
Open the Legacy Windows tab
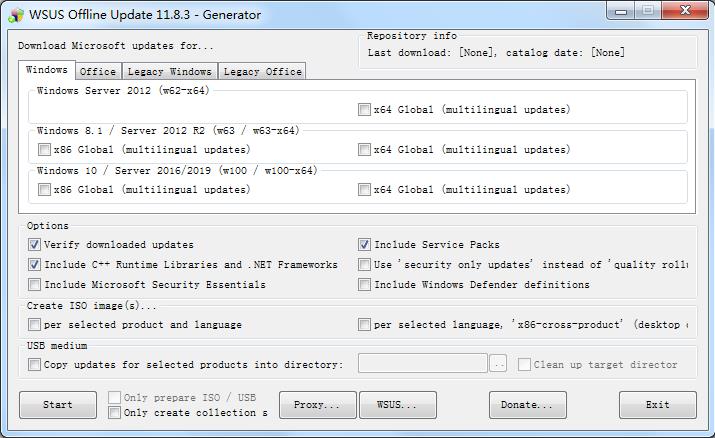point(170,72)
